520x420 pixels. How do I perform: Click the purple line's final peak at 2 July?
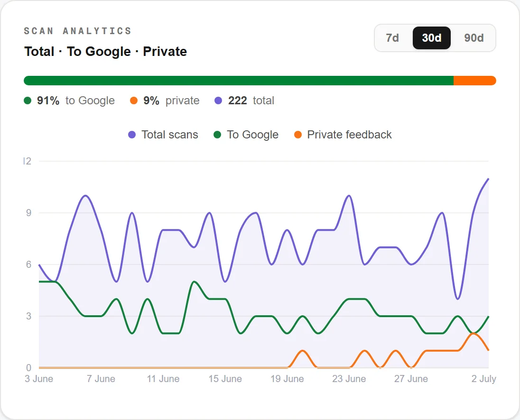(x=488, y=179)
